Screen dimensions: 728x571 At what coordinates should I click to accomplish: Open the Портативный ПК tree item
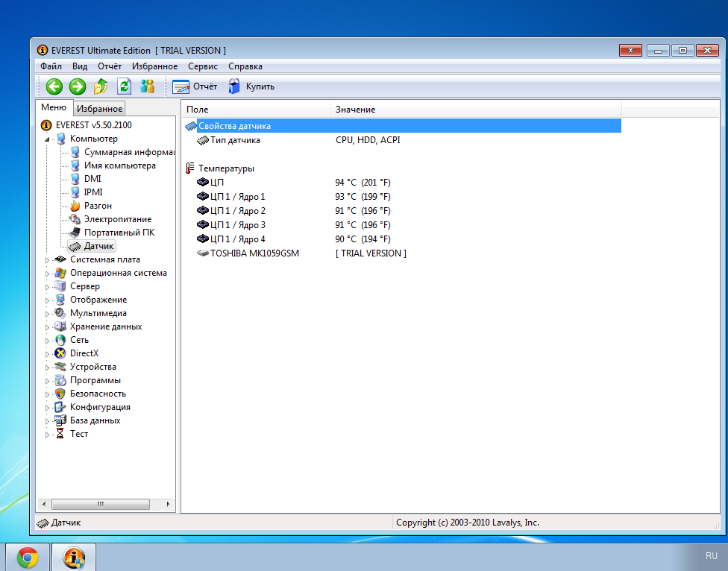click(119, 233)
